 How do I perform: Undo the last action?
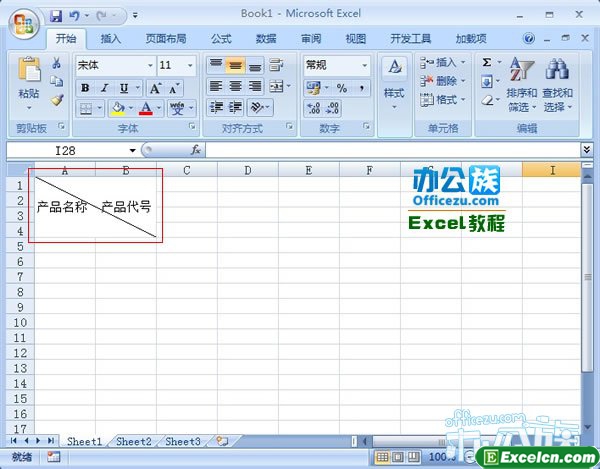click(x=74, y=16)
